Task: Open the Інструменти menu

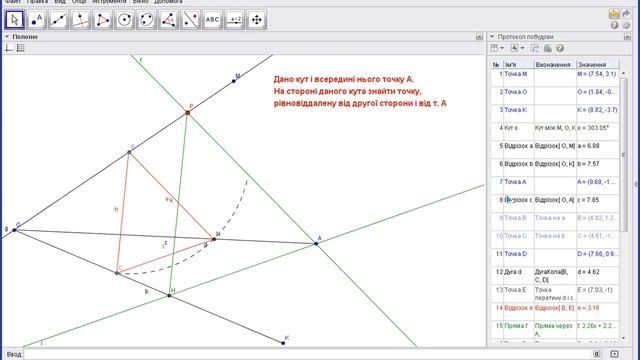Action: coord(109,2)
